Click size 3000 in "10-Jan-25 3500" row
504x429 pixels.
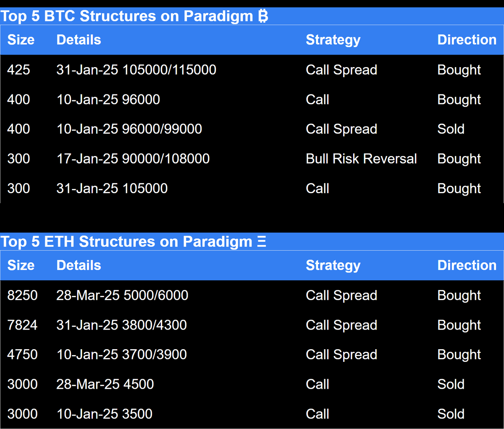point(22,414)
